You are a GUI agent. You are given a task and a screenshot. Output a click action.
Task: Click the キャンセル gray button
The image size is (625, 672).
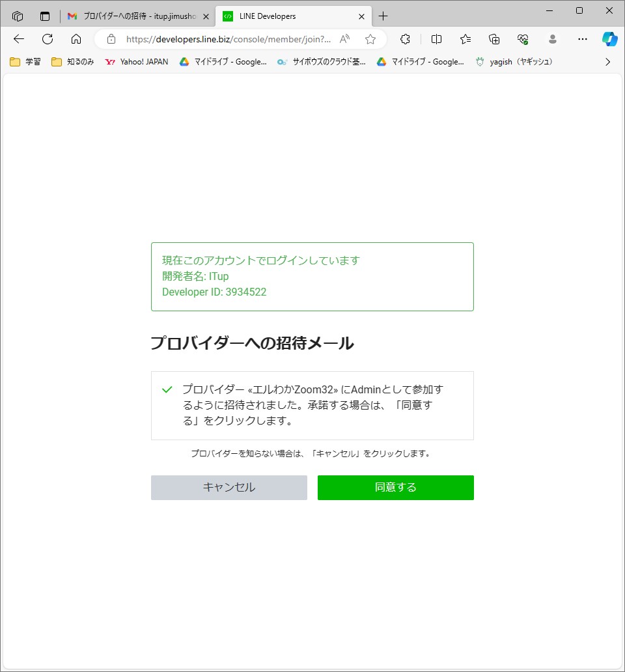tap(229, 487)
